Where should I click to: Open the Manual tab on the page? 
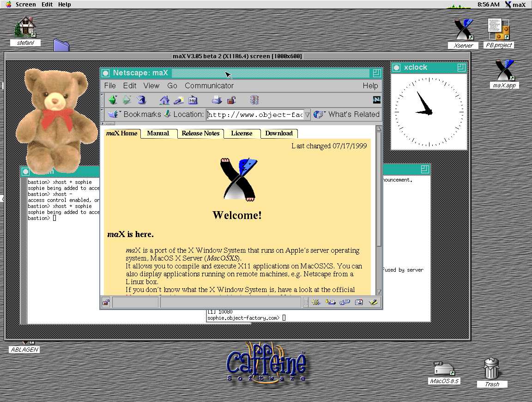[158, 134]
